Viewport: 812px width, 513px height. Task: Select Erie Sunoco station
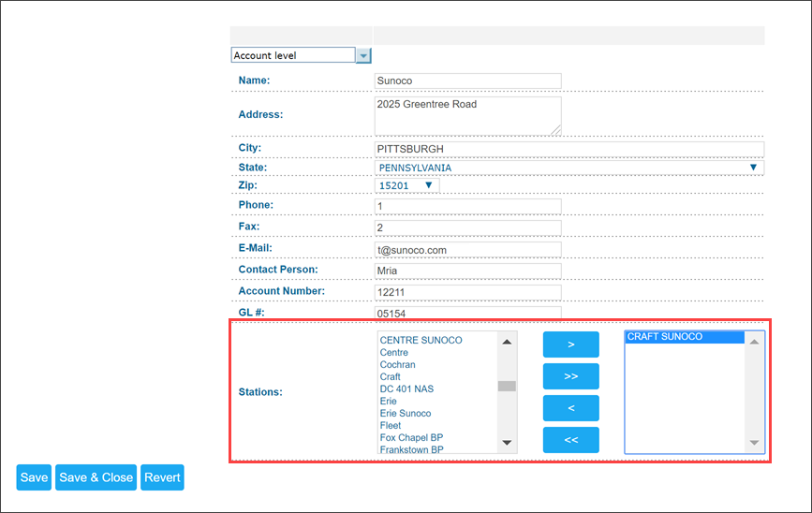406,413
